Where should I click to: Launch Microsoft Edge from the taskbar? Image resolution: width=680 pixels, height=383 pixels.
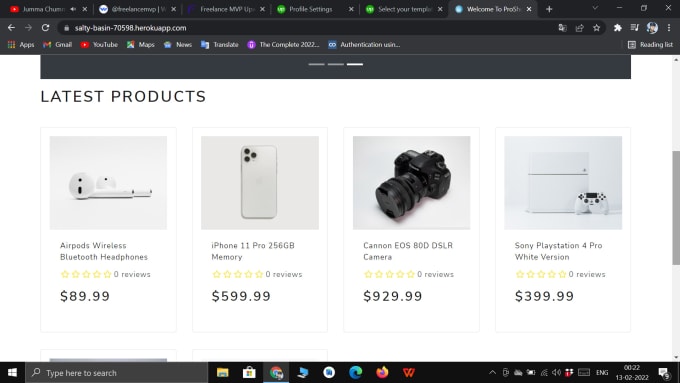pos(356,373)
